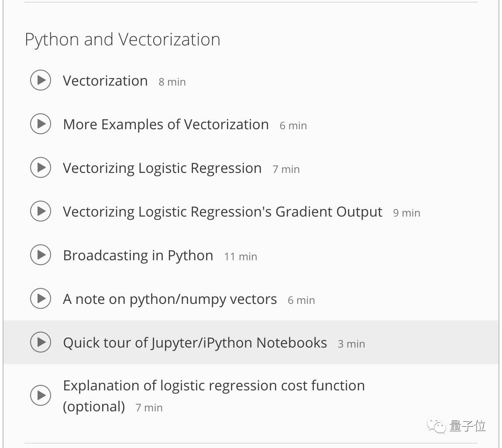502x448 pixels.
Task: Play the python/numpy vectors note video
Action: coord(41,299)
